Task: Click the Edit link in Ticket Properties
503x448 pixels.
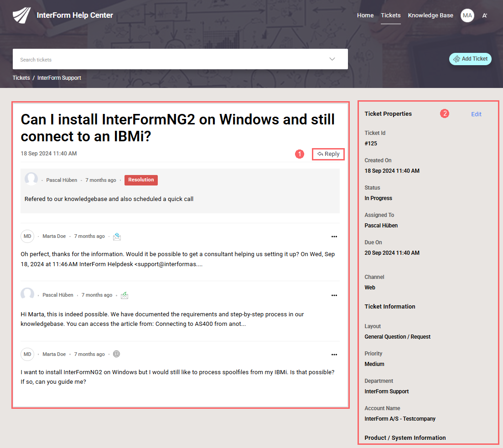Action: [476, 114]
